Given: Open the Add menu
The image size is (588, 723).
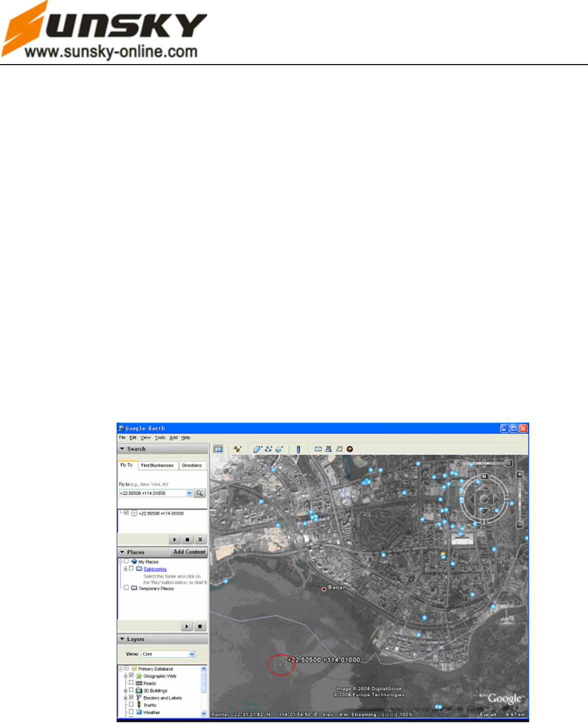Looking at the screenshot, I should [173, 438].
